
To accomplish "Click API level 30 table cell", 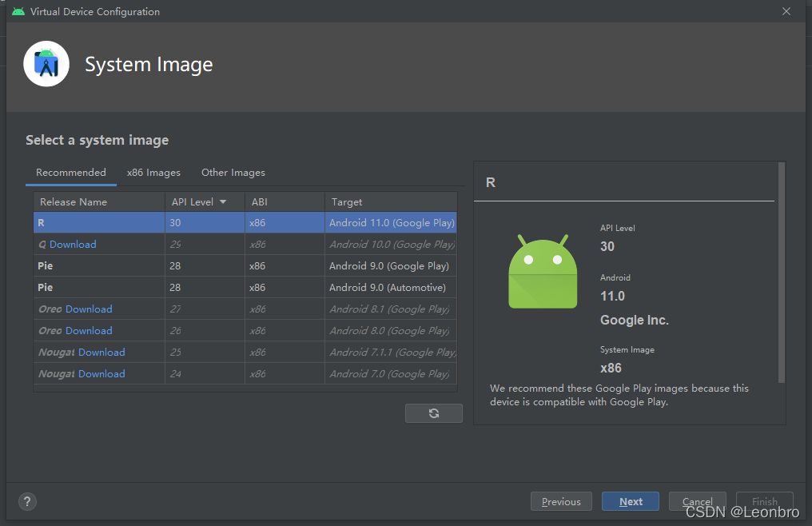I will (205, 222).
